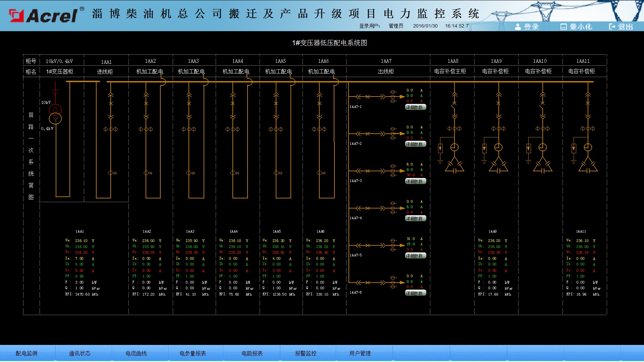Viewport: 644px width, 362px height.
Task: Click the exit (退出) icon
Action: [612, 27]
